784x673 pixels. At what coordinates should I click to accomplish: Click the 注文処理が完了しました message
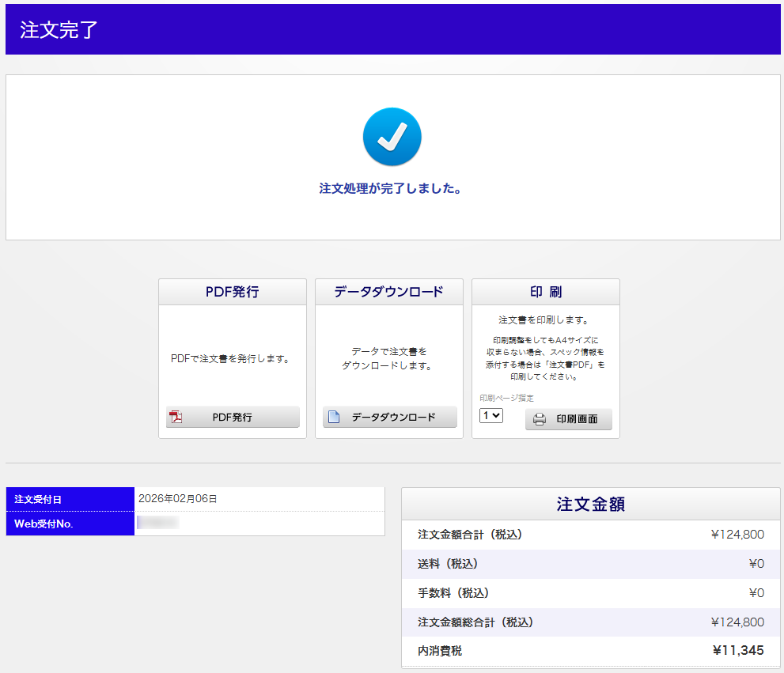coord(391,190)
